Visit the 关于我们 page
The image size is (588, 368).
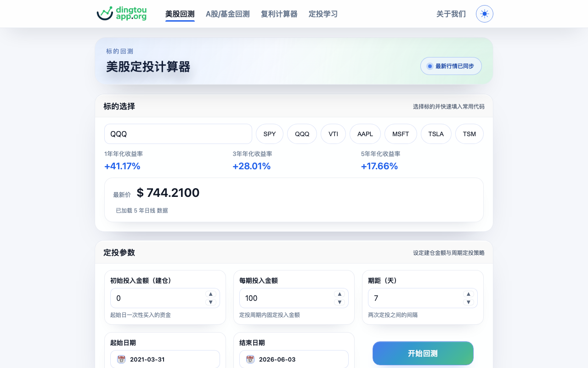pyautogui.click(x=451, y=14)
